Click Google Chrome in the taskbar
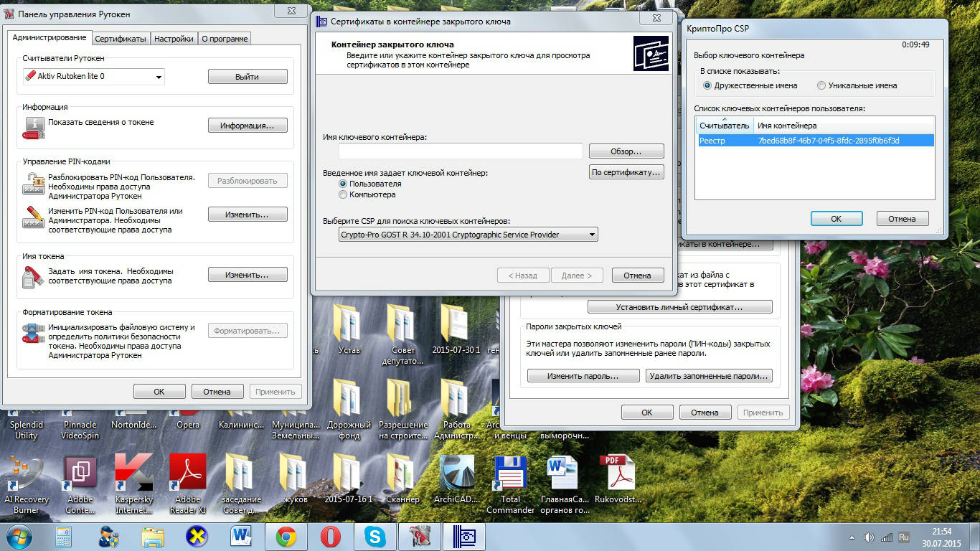The height and width of the screenshot is (551, 980). pyautogui.click(x=286, y=537)
